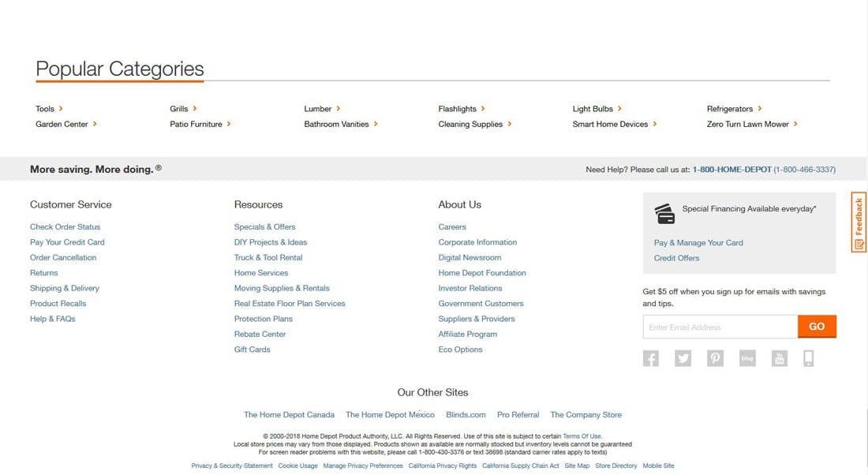This screenshot has height=475, width=868.
Task: Open the YouTube social icon
Action: [x=780, y=358]
